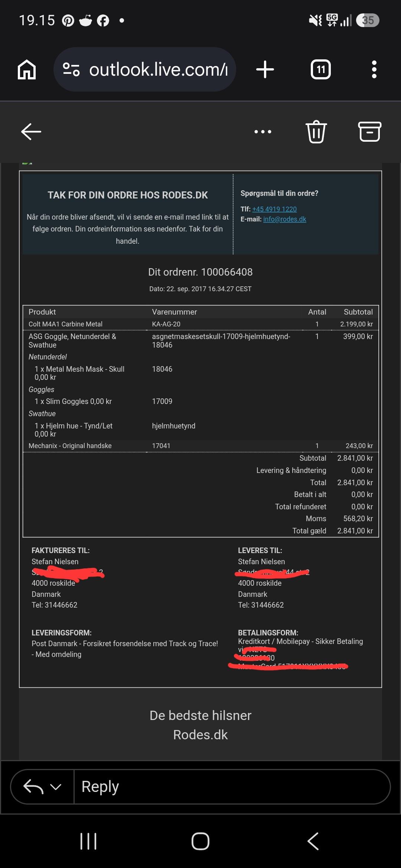Select the 'LEVERES TIL:' heading
The height and width of the screenshot is (868, 401).
[260, 550]
